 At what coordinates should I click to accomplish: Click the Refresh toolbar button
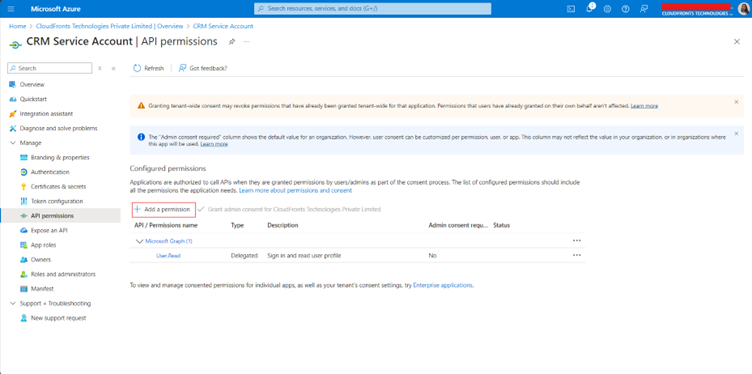pyautogui.click(x=149, y=68)
